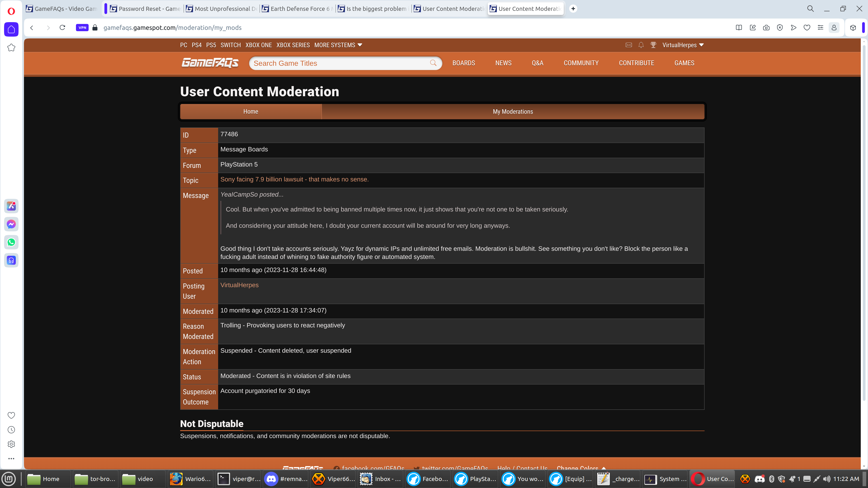
Task: Open Messenger from Opera sidebar
Action: 11,224
